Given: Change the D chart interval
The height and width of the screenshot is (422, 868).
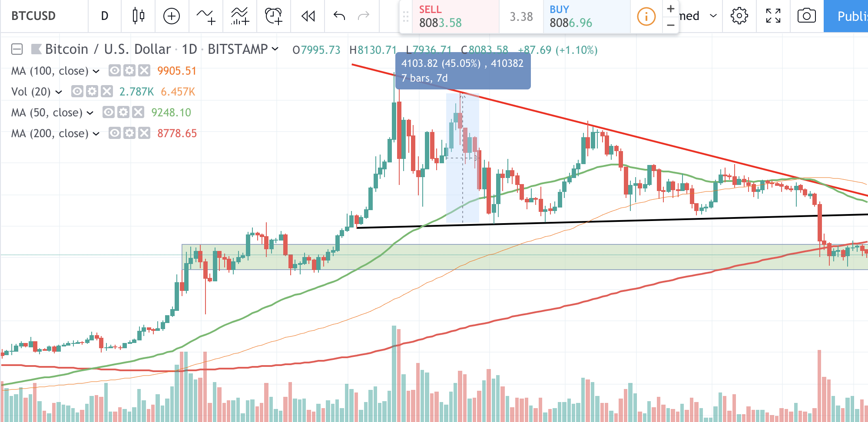Looking at the screenshot, I should coord(105,16).
